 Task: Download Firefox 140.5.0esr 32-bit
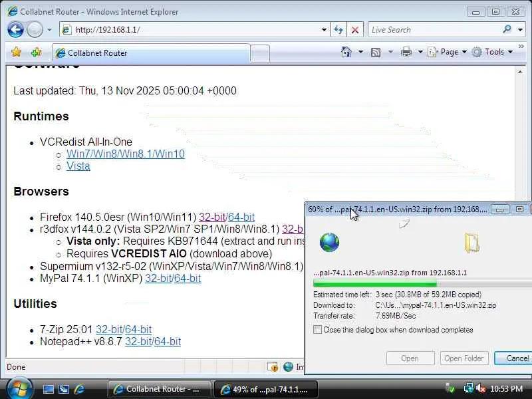(212, 217)
